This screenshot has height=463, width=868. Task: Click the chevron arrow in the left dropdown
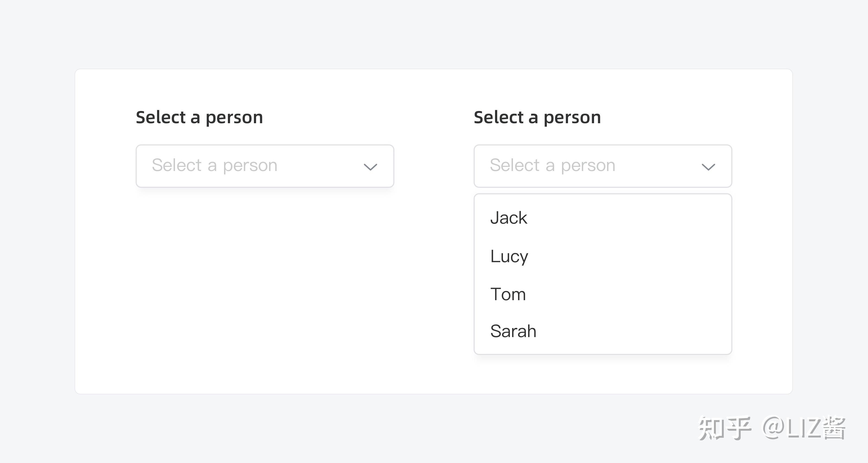370,167
